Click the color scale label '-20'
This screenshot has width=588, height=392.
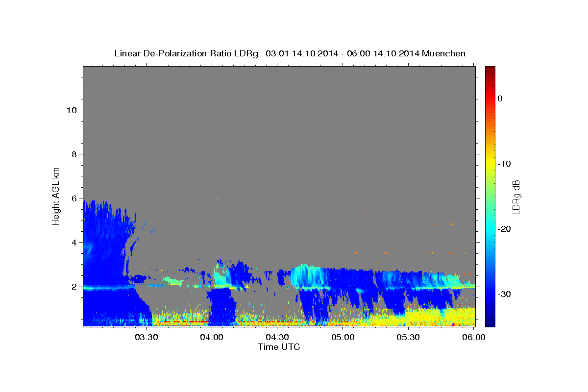[504, 229]
